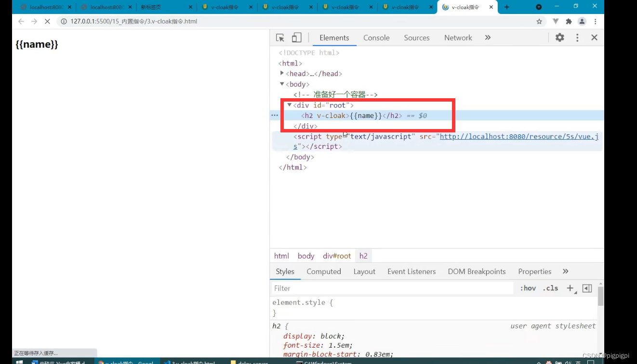Select the closing </div> row
The height and width of the screenshot is (364, 637).
[305, 126]
